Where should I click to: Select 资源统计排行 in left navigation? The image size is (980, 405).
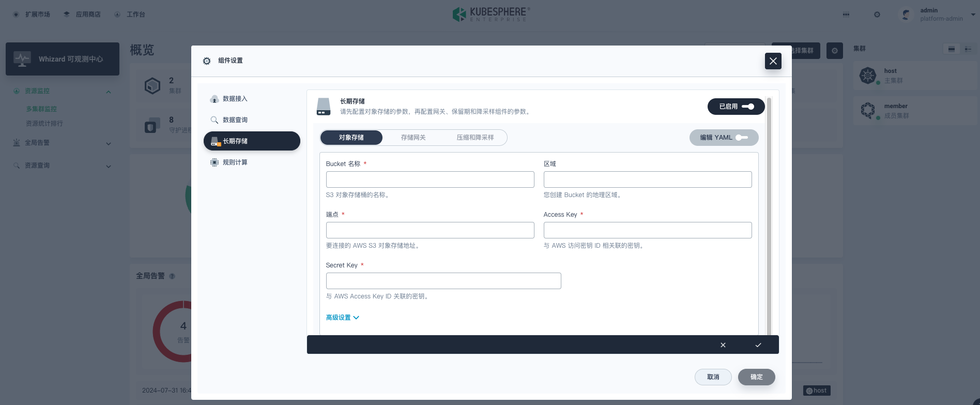click(44, 124)
